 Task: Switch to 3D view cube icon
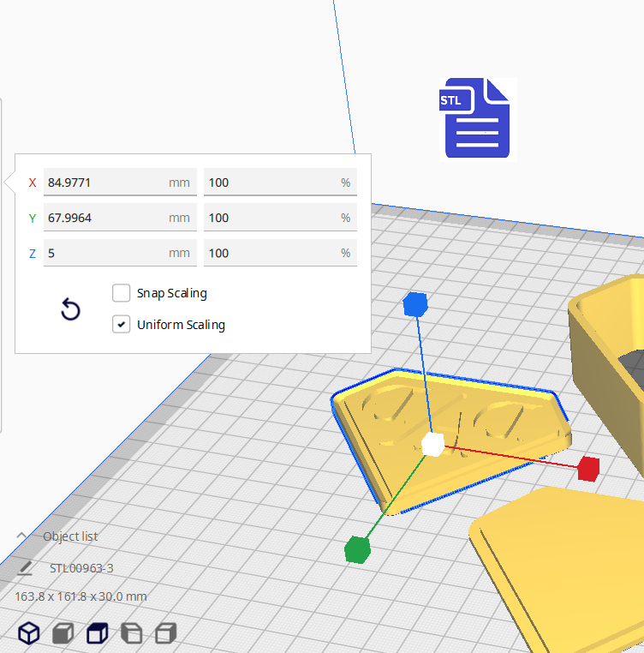(x=29, y=633)
